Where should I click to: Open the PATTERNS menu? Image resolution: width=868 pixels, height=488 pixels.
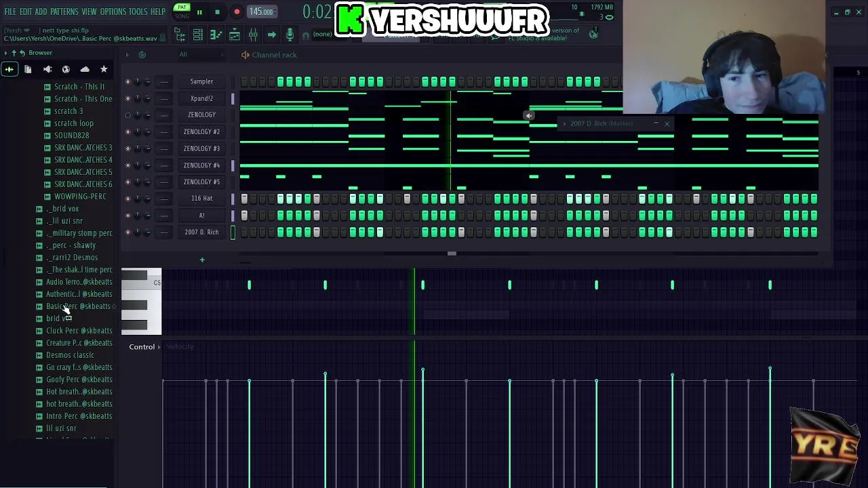(x=64, y=12)
